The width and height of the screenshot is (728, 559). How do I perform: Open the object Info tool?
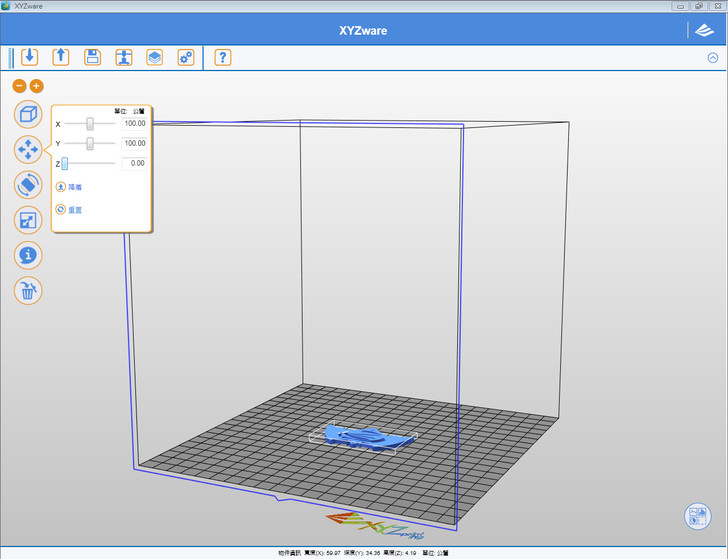[x=28, y=255]
